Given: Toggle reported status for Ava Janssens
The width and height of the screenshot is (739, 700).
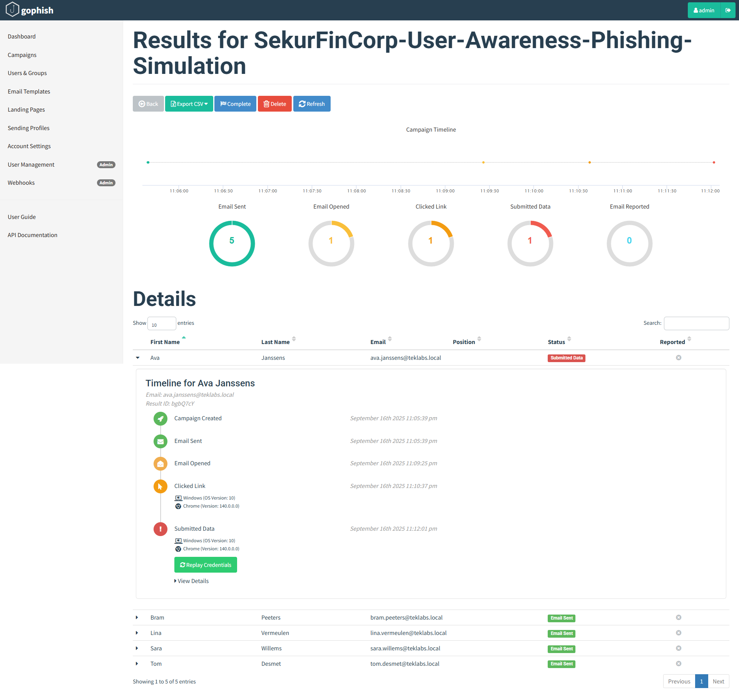Looking at the screenshot, I should [x=679, y=358].
